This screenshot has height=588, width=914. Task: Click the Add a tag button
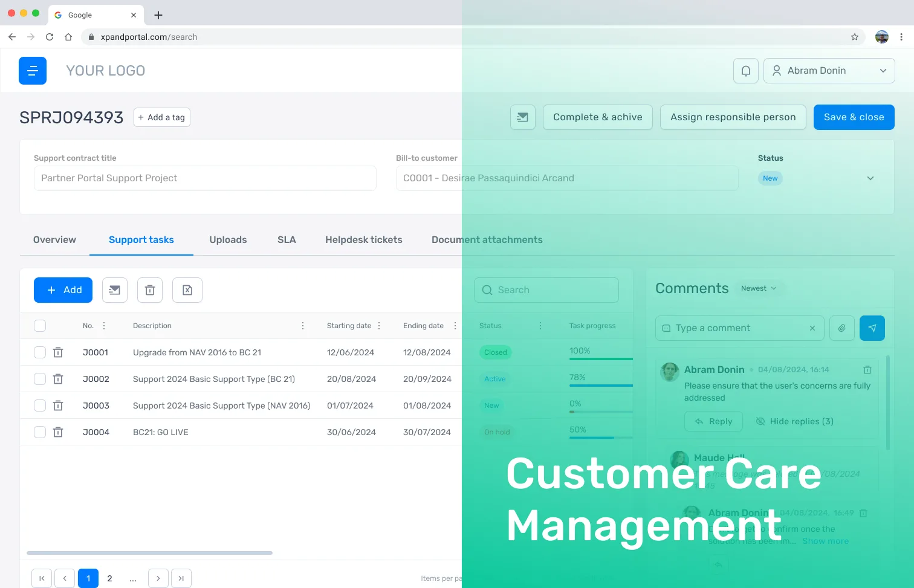click(162, 117)
